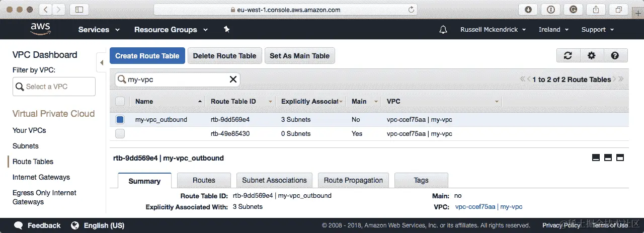Click the my-vpc_outbound name cell
This screenshot has width=644, height=233.
[x=161, y=120]
